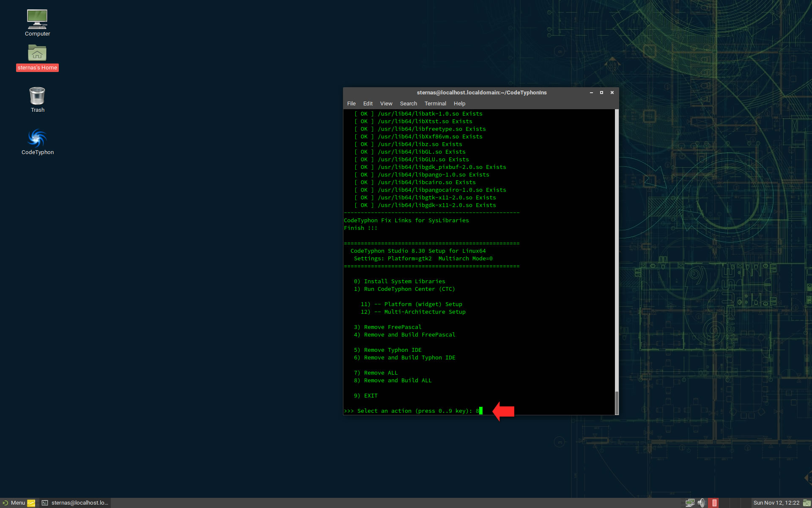Click '11) -- Platform (widget) Setup' line

tap(411, 304)
